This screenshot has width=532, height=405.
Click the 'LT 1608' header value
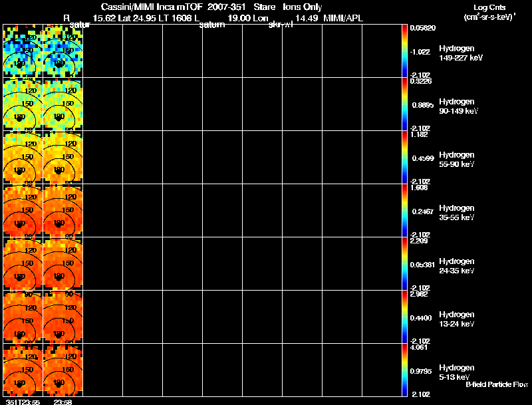[176, 19]
